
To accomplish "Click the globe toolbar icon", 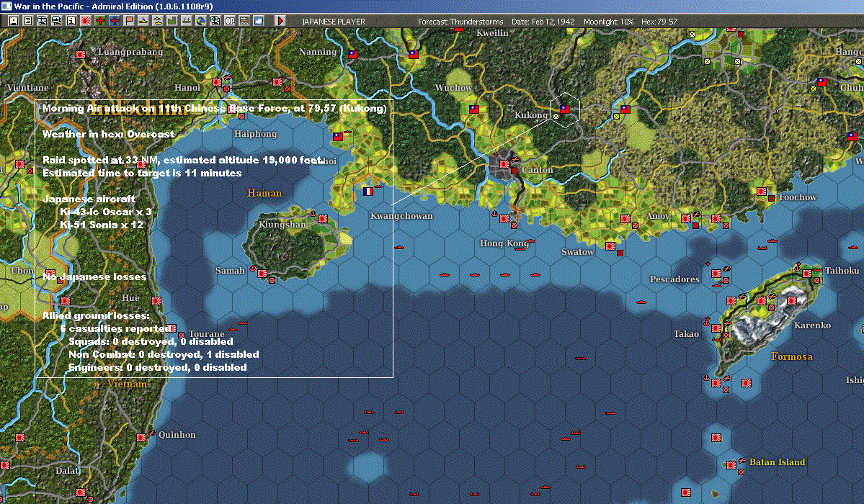I will click(200, 21).
